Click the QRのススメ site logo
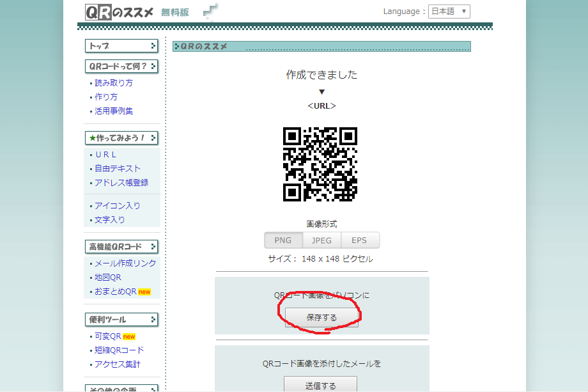Image resolution: width=588 pixels, height=392 pixels. click(119, 12)
